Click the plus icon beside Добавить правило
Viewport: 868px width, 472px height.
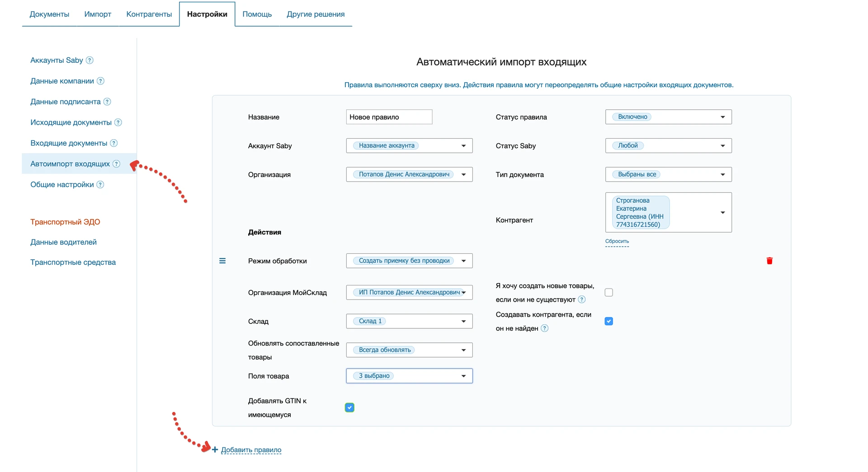(x=215, y=450)
